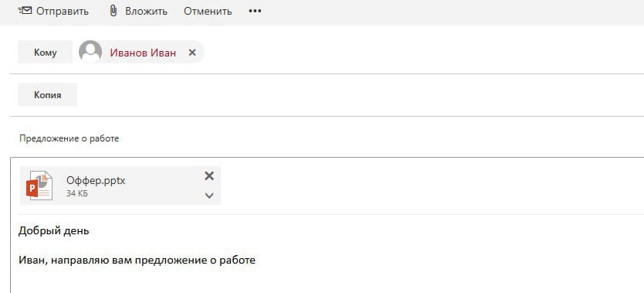Click the Вложить label in the toolbar

click(146, 11)
